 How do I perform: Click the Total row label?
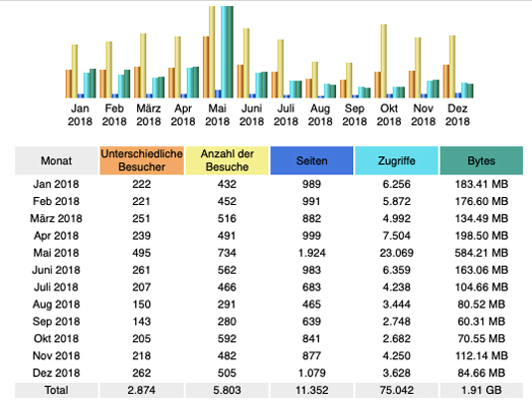click(57, 390)
